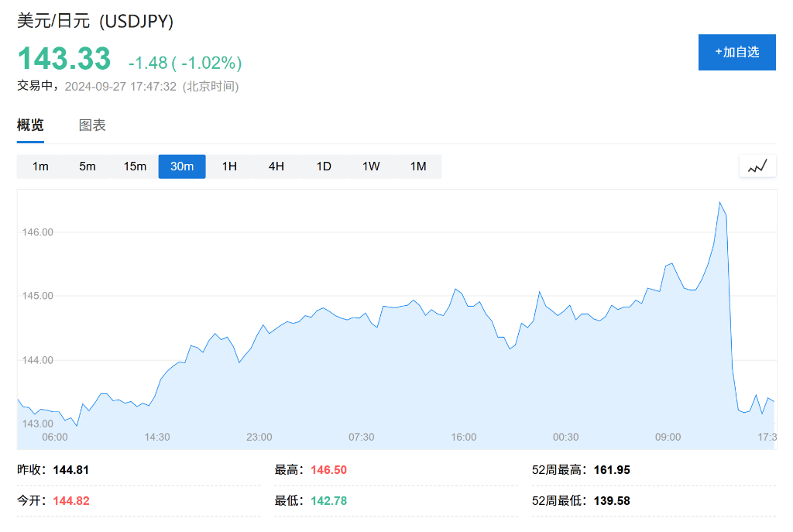Screen dimensions: 793x532
Task: Click the line chart type icon
Action: tap(757, 166)
